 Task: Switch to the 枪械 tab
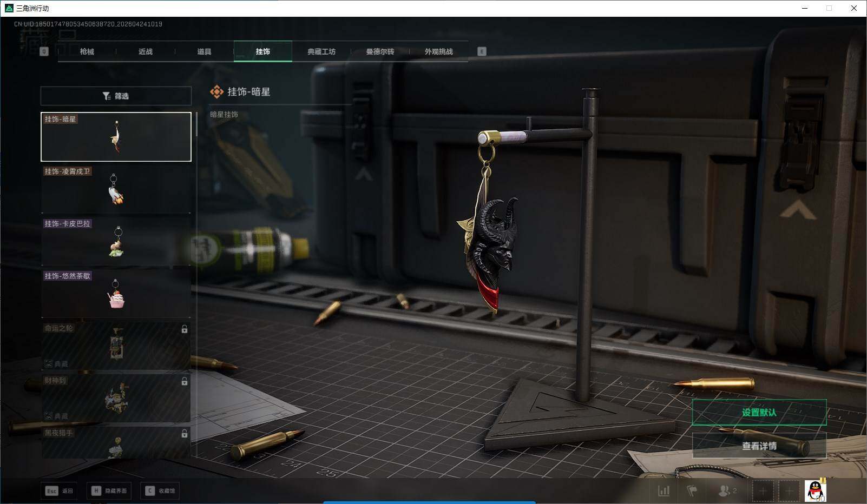[x=87, y=51]
